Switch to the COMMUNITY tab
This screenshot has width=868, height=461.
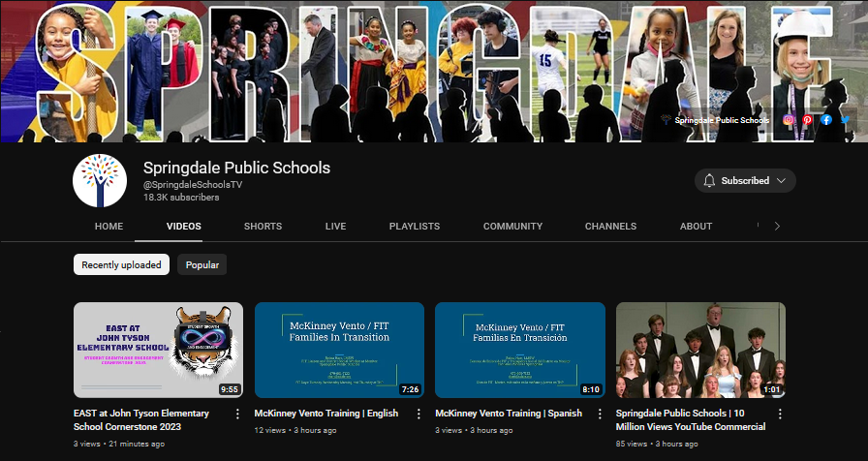[512, 227]
